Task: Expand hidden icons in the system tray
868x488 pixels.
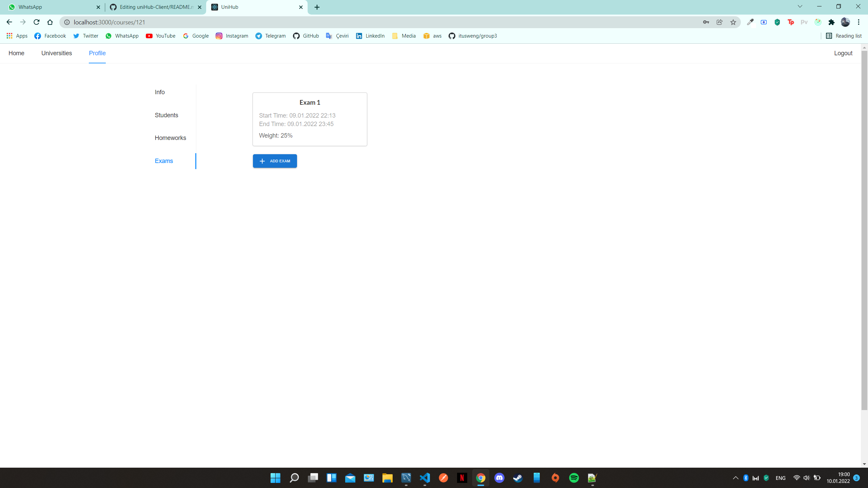Action: click(735, 478)
